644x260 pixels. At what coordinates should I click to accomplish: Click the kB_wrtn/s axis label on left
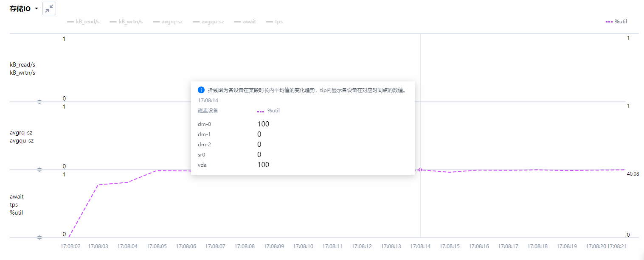tap(22, 73)
